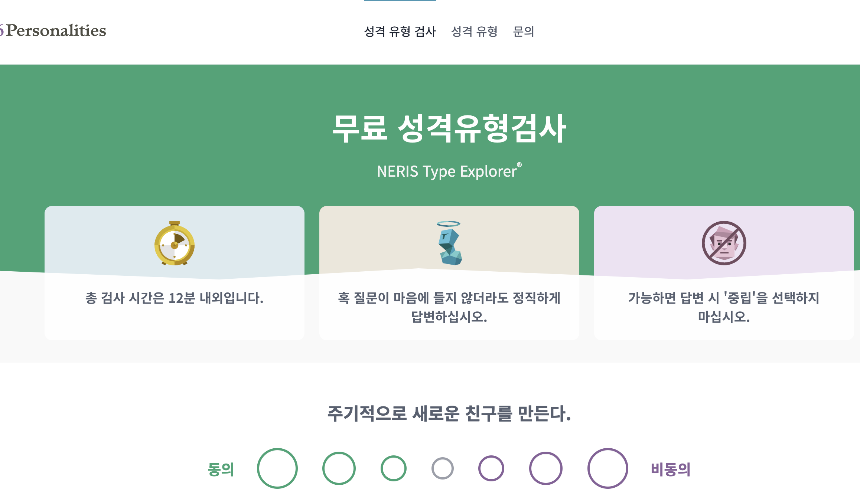The width and height of the screenshot is (860, 504).
Task: Select the largest purple disagree circle
Action: pyautogui.click(x=606, y=468)
